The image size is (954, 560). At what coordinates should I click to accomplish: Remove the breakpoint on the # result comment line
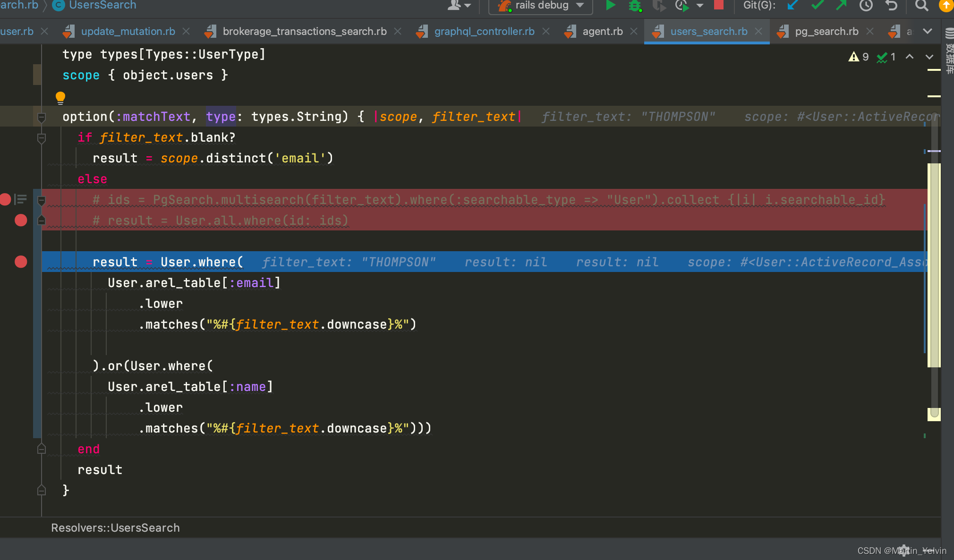point(21,220)
